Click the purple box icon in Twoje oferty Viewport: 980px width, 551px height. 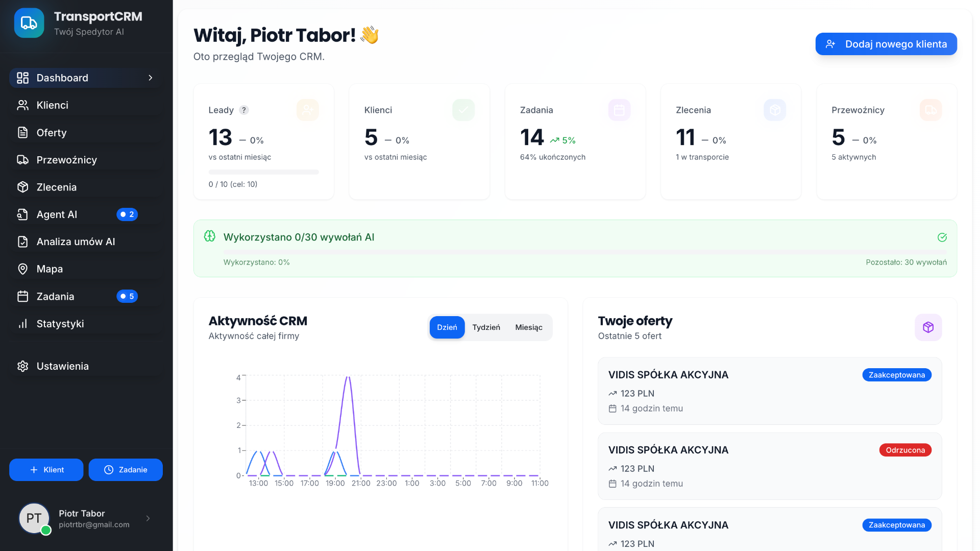928,327
